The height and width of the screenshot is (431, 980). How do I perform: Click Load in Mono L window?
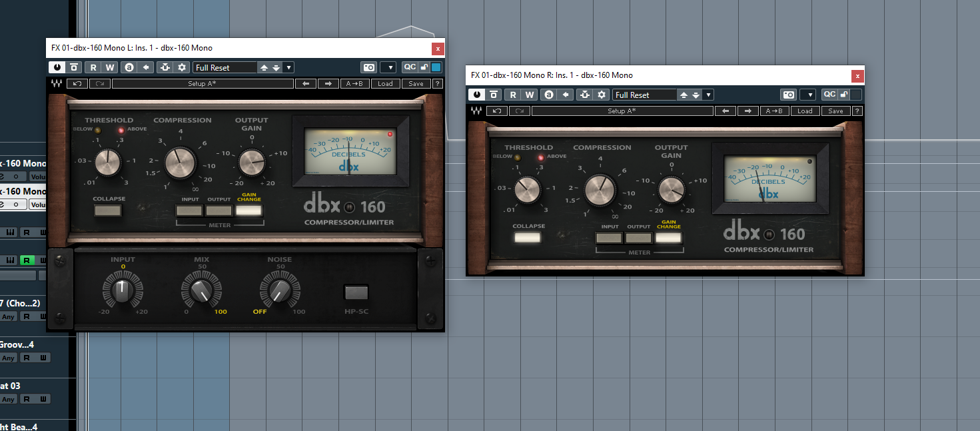[x=386, y=84]
